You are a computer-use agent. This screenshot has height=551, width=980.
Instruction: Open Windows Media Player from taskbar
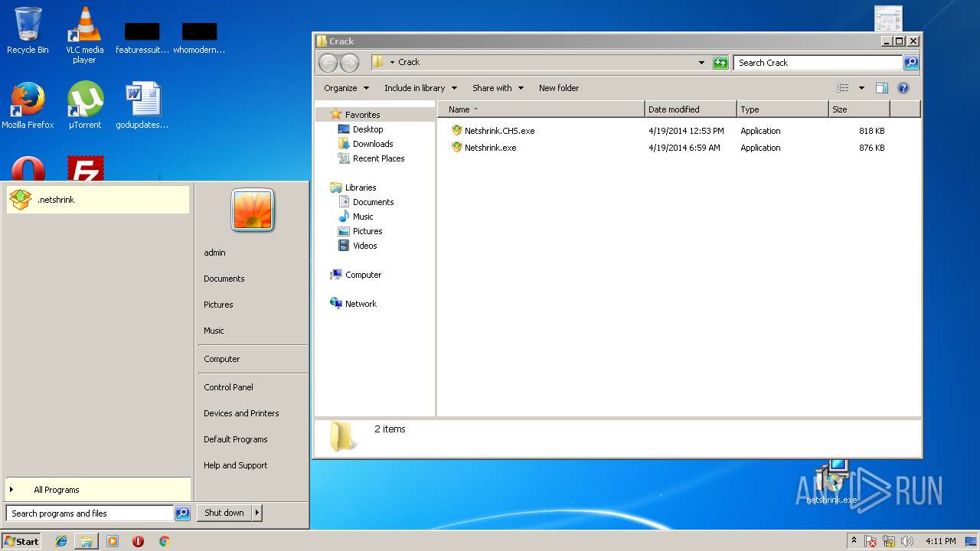coord(113,541)
